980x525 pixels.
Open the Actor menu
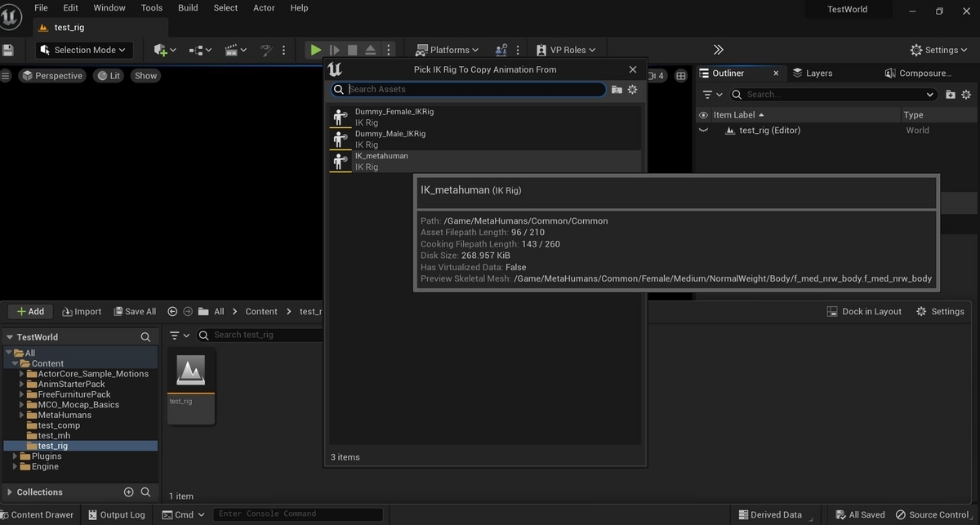264,7
